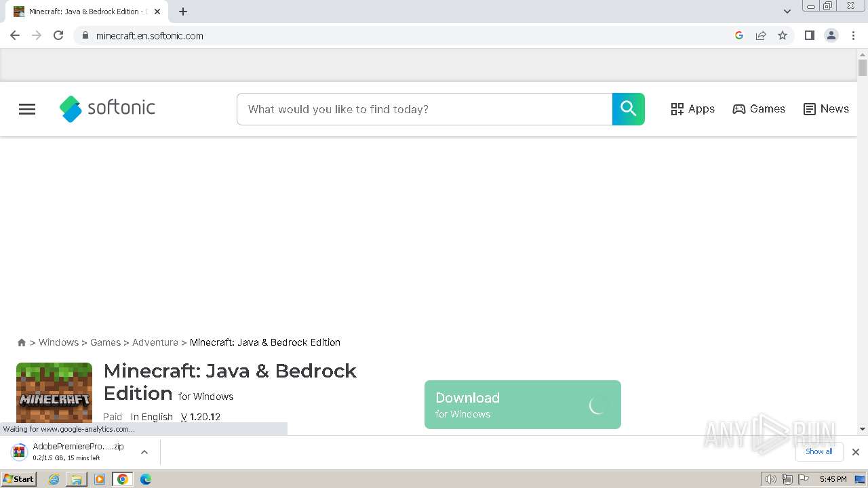Click the taskbar clock 5:45 PM
Viewport: 868px width, 488px height.
click(833, 479)
